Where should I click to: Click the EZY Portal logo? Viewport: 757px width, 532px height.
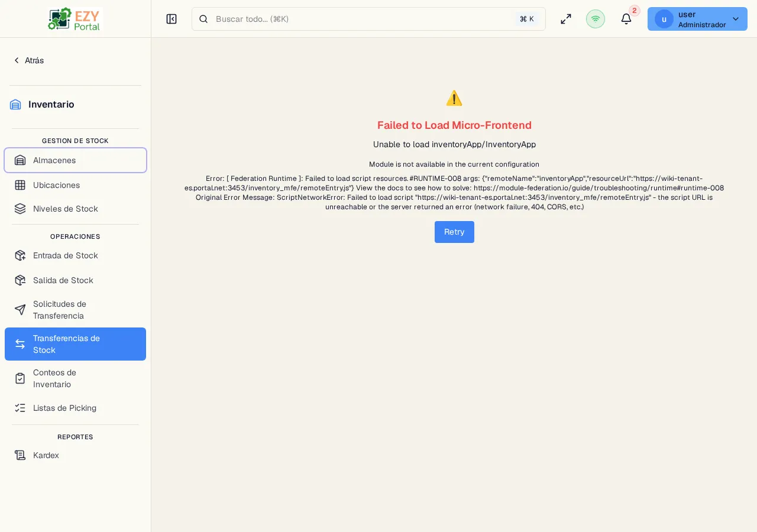pyautogui.click(x=75, y=19)
